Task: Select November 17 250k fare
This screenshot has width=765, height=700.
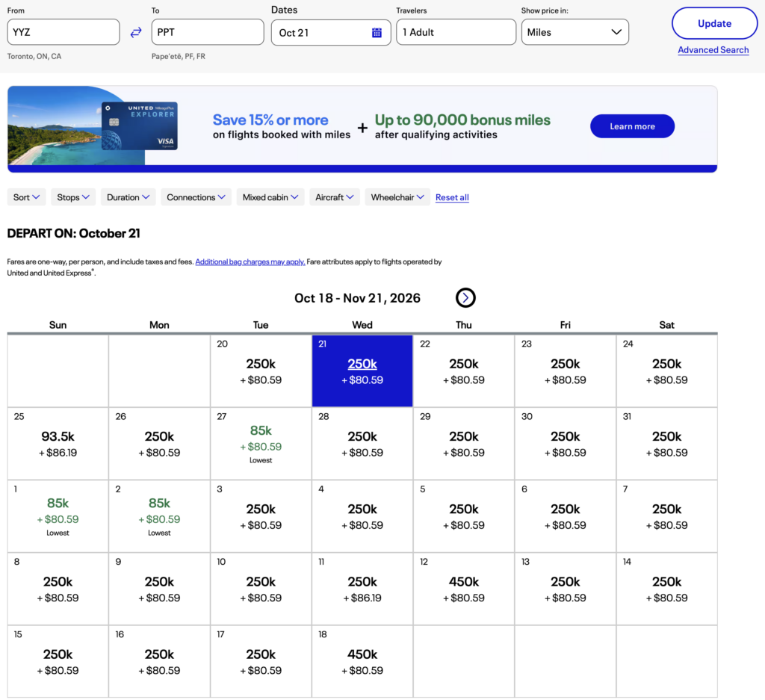Action: tap(261, 661)
